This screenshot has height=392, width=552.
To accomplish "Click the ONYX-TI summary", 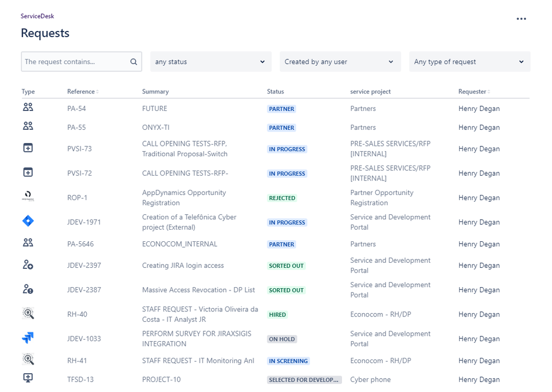I will [156, 128].
